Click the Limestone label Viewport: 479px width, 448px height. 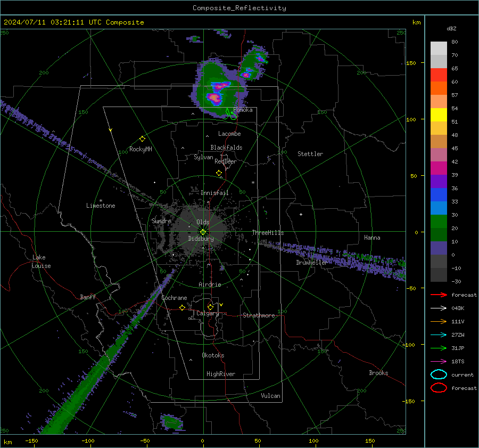tap(101, 206)
